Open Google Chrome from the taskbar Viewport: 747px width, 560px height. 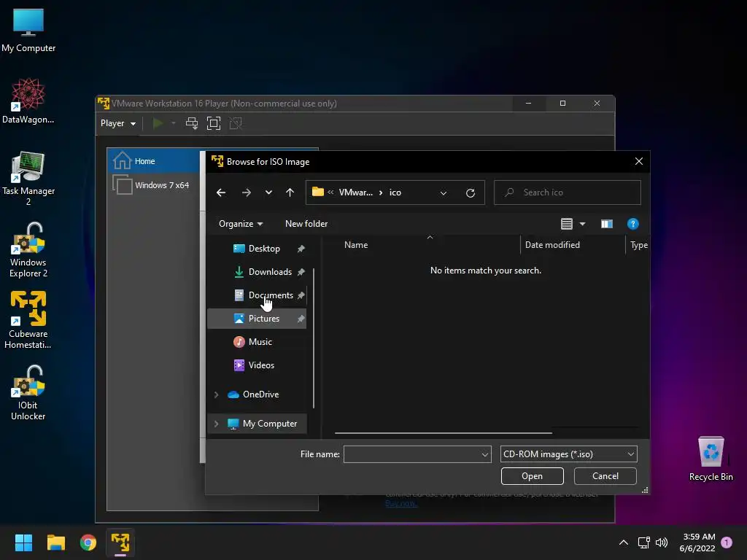point(88,542)
